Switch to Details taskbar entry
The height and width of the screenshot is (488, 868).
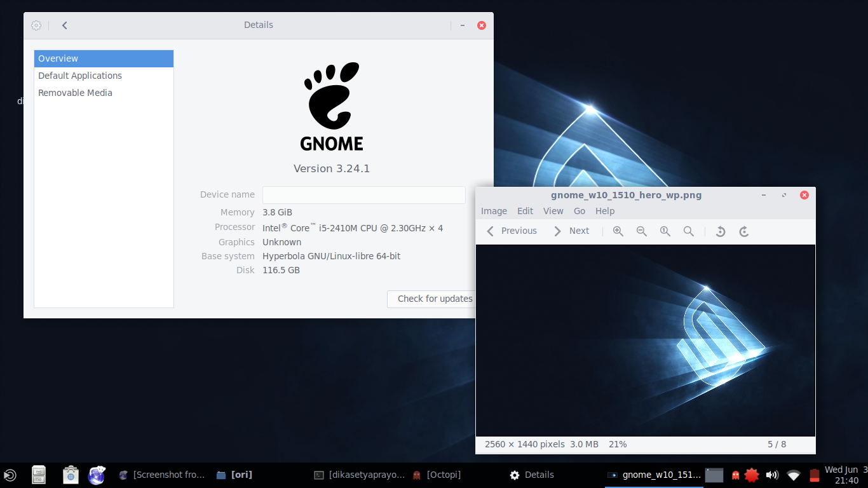(532, 475)
